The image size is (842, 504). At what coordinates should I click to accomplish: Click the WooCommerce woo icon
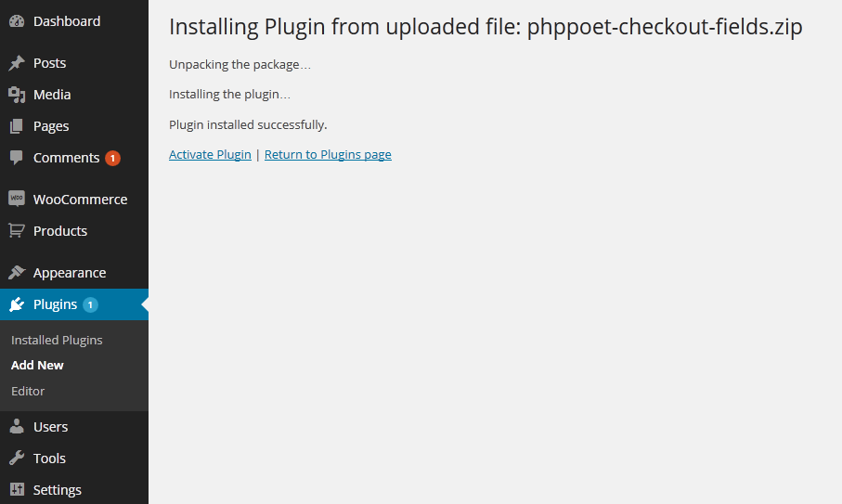click(17, 199)
